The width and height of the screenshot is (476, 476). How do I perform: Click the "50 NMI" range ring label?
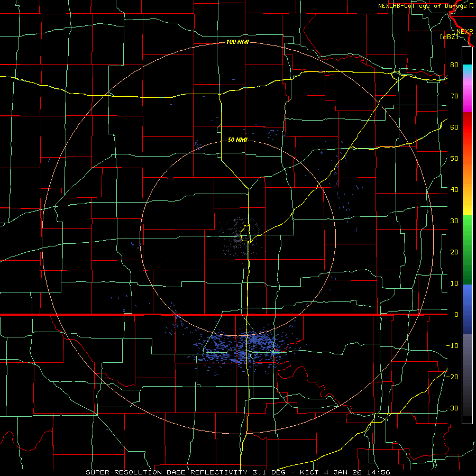tap(237, 140)
